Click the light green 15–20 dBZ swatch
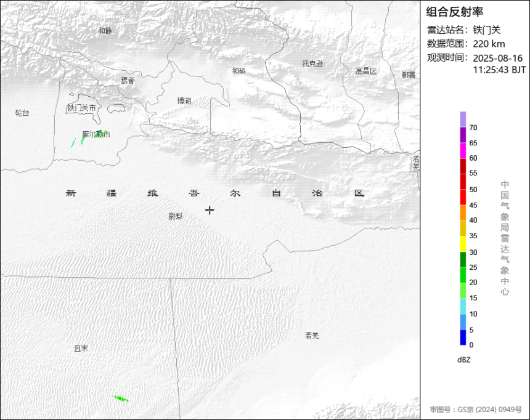The image size is (530, 420). pyautogui.click(x=463, y=290)
